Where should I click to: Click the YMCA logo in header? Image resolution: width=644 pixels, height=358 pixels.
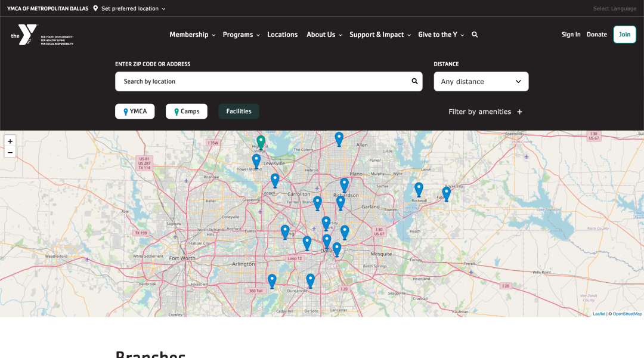(x=27, y=35)
